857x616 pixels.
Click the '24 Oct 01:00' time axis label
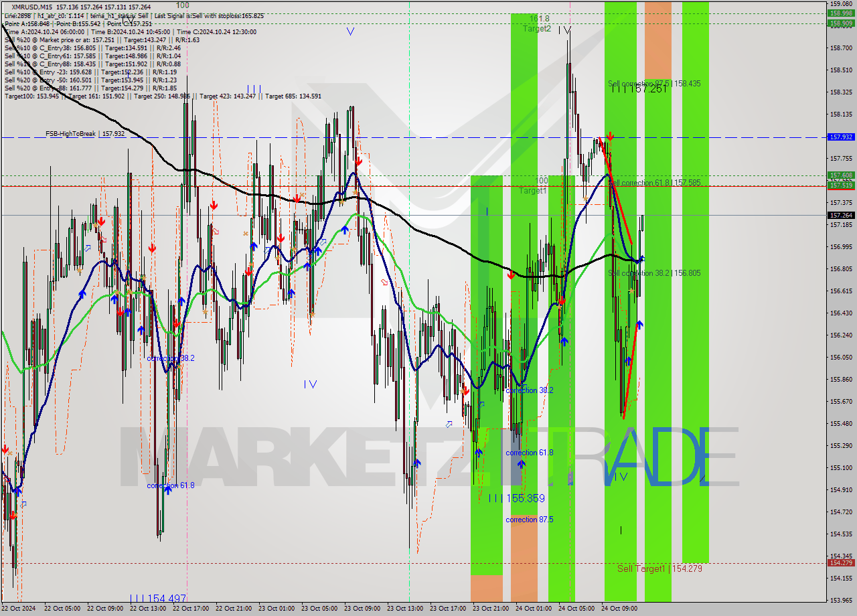533,609
